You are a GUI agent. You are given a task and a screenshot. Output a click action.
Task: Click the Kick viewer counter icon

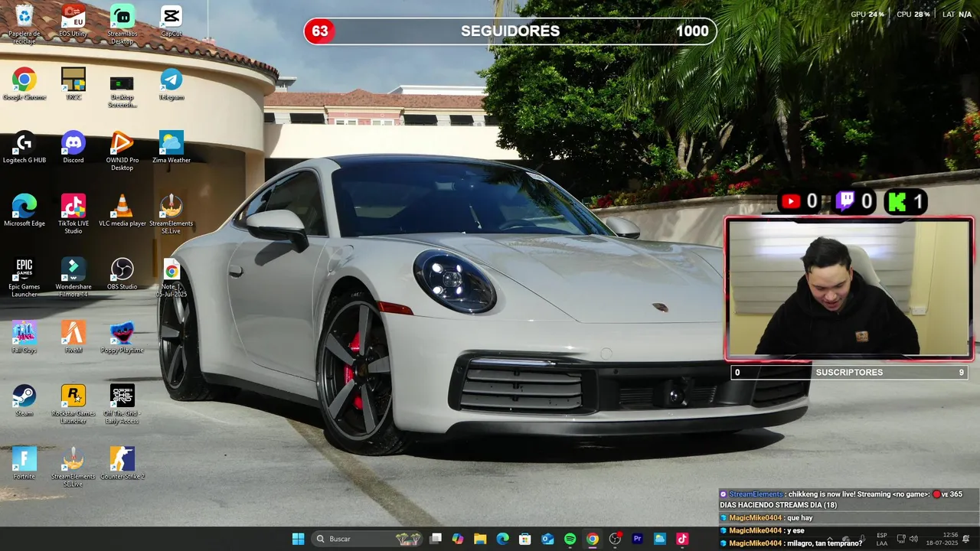coord(897,202)
